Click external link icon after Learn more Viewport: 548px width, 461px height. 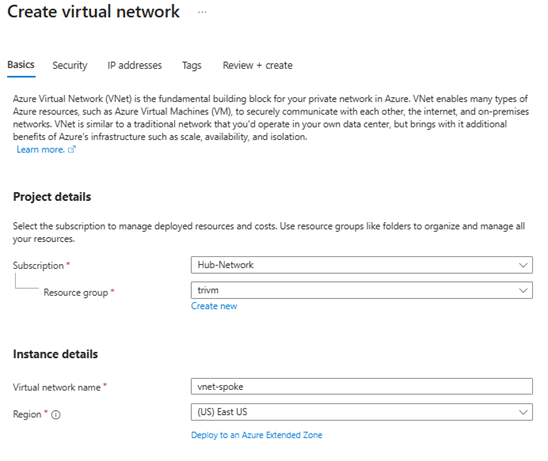72,150
